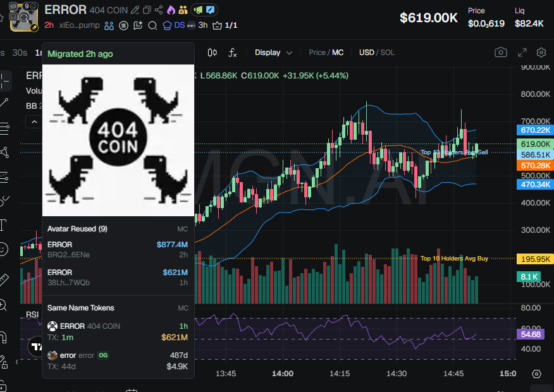Collapse left panel with small arrow

(x=16, y=362)
